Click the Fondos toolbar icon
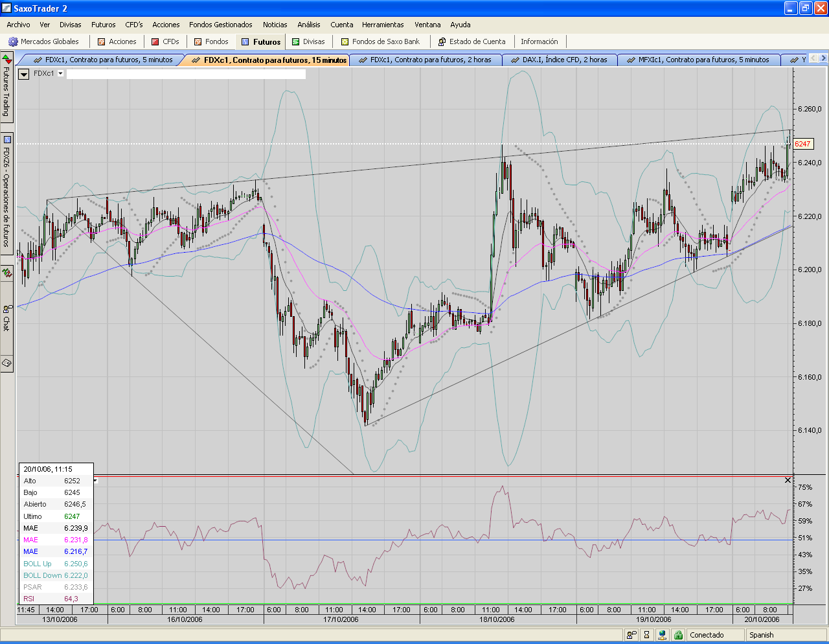 (198, 41)
